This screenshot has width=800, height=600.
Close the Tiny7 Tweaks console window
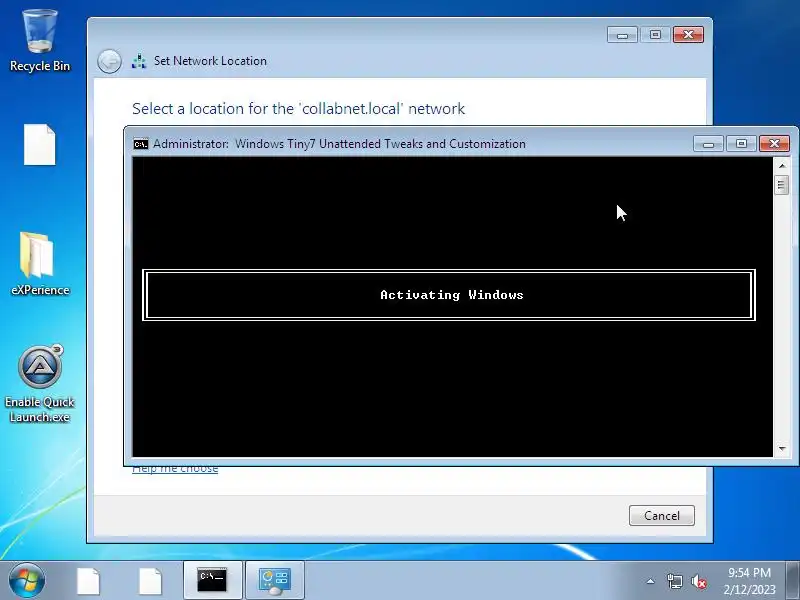(x=774, y=143)
